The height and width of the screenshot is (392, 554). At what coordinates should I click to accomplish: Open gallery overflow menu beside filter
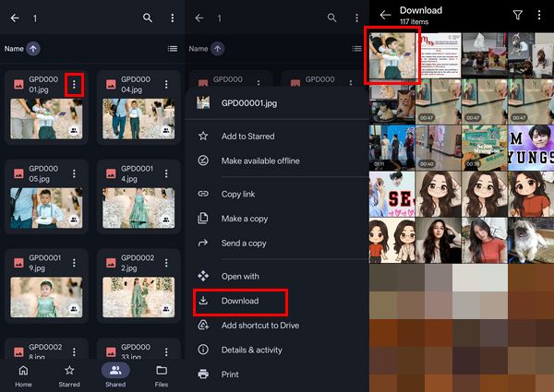coord(540,15)
